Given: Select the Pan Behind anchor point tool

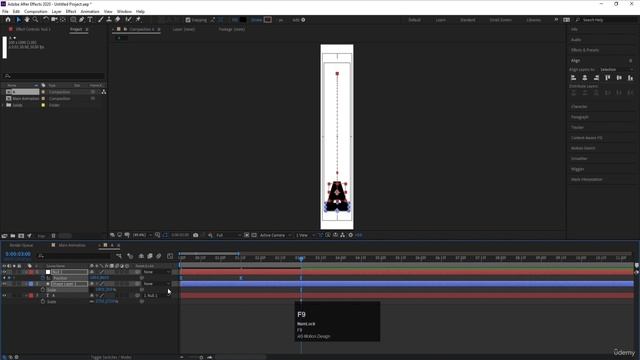Looking at the screenshot, I should click(62, 20).
